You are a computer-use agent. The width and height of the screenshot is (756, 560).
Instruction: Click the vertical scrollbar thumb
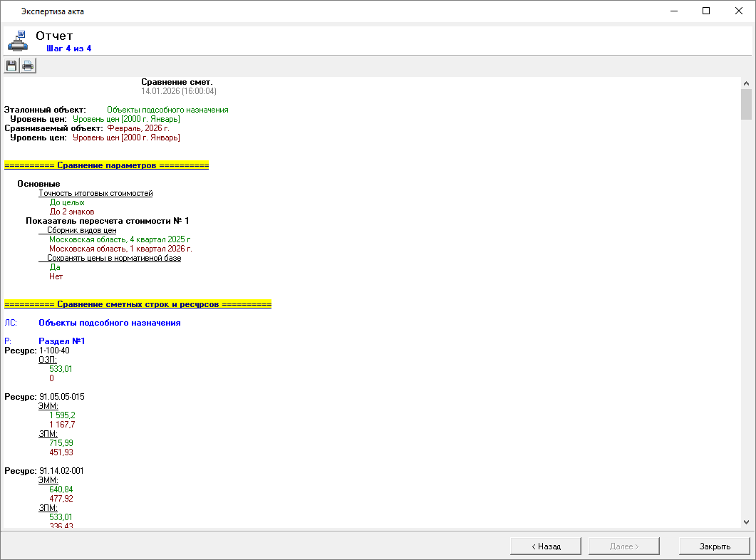pyautogui.click(x=746, y=104)
